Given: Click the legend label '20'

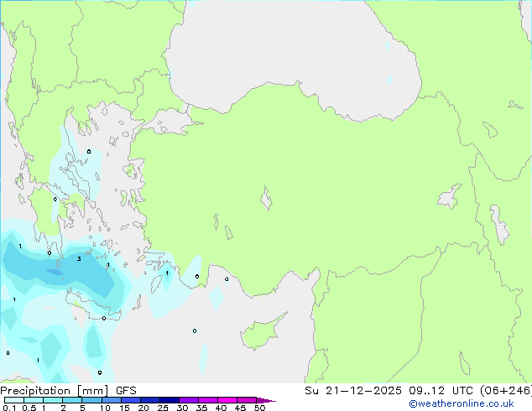Looking at the screenshot, I should (x=143, y=408).
